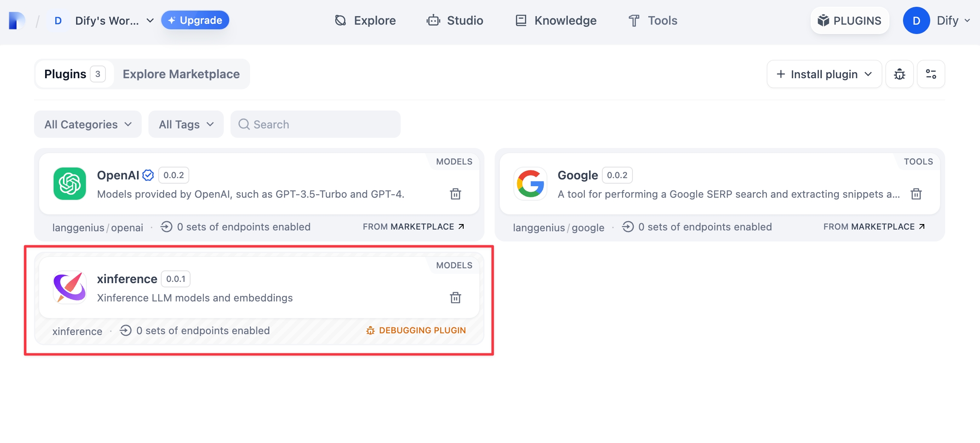This screenshot has width=980, height=443.
Task: Open the Knowledge section
Action: point(556,20)
